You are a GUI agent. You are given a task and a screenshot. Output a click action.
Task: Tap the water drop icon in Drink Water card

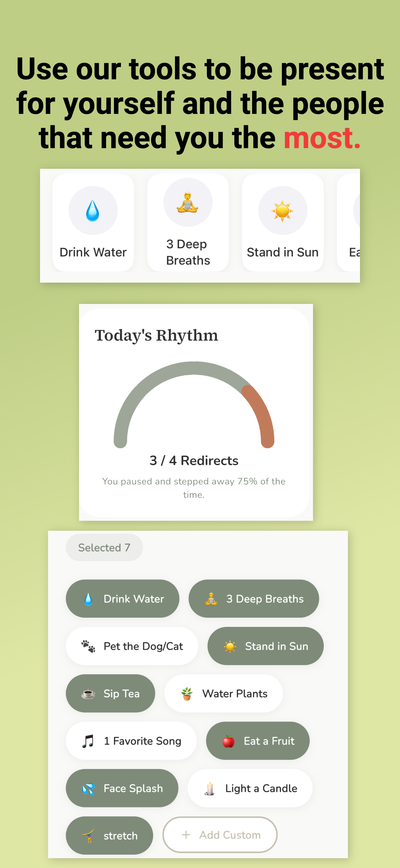click(93, 211)
